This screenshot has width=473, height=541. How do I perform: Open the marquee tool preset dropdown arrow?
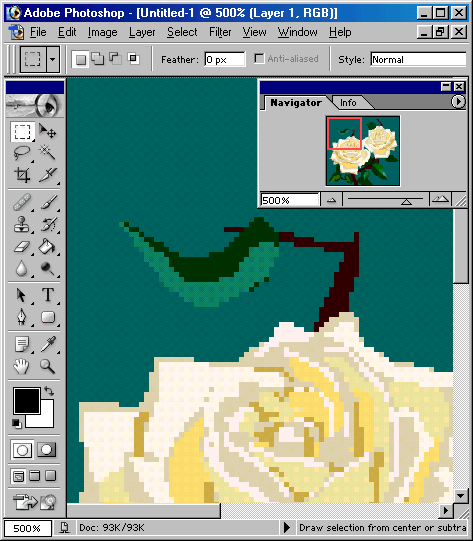tap(52, 59)
